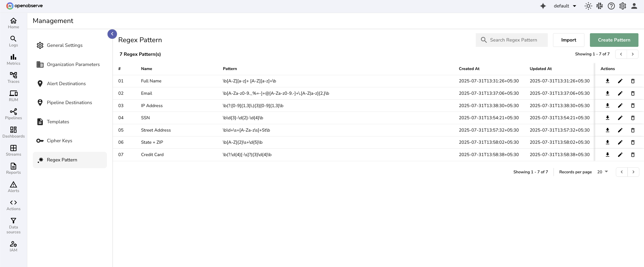Open Data sources in sidebar
This screenshot has height=267, width=644.
click(x=13, y=226)
